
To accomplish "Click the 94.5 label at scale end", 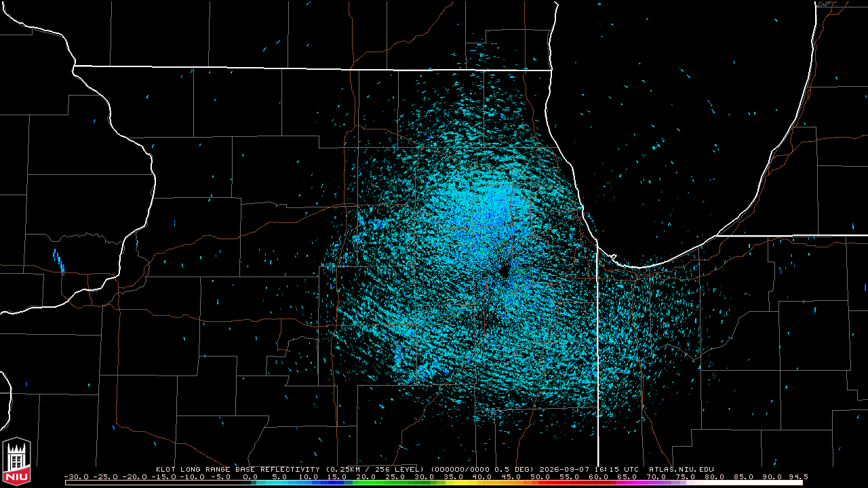I will 799,476.
